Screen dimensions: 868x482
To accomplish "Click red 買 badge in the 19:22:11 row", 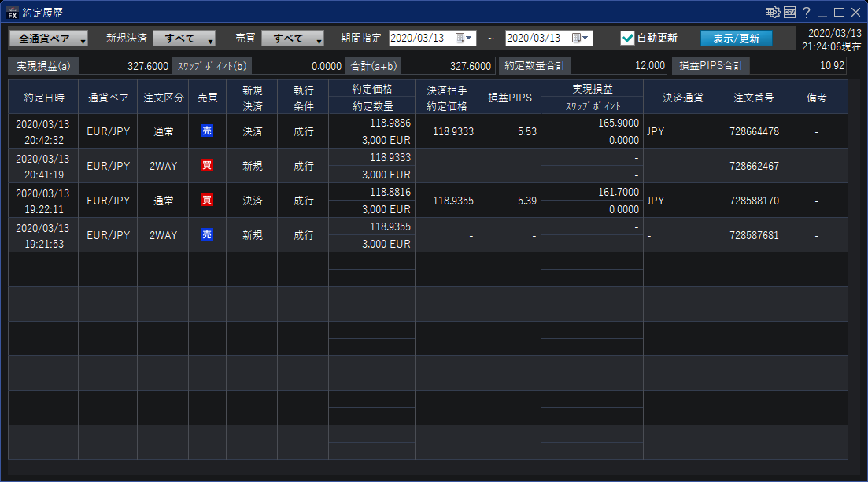I will (207, 201).
